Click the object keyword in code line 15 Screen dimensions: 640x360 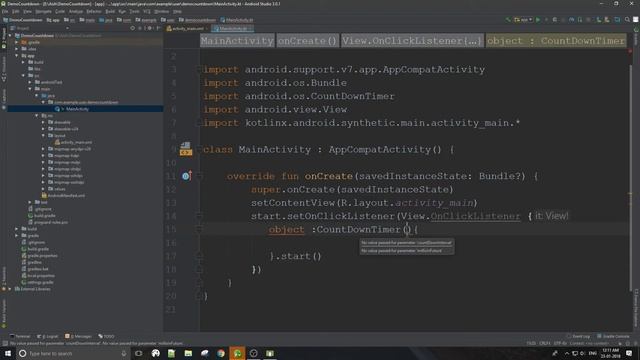[287, 229]
